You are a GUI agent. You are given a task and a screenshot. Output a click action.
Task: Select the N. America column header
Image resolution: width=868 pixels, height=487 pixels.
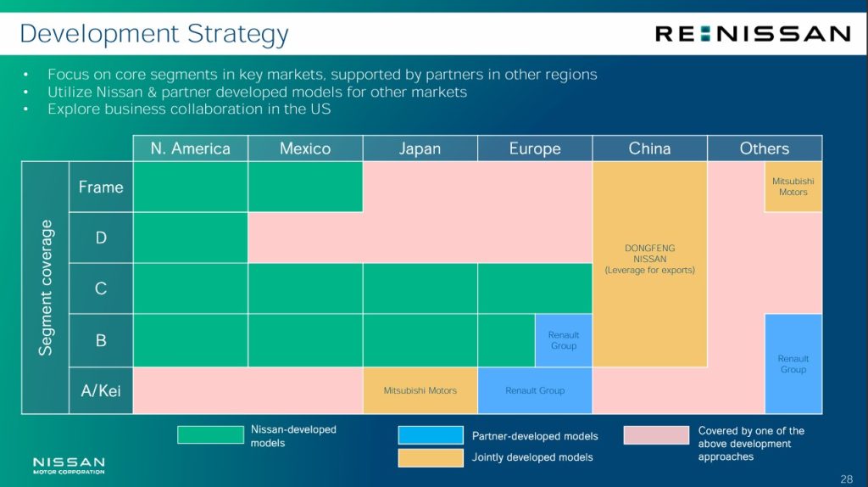click(x=191, y=148)
